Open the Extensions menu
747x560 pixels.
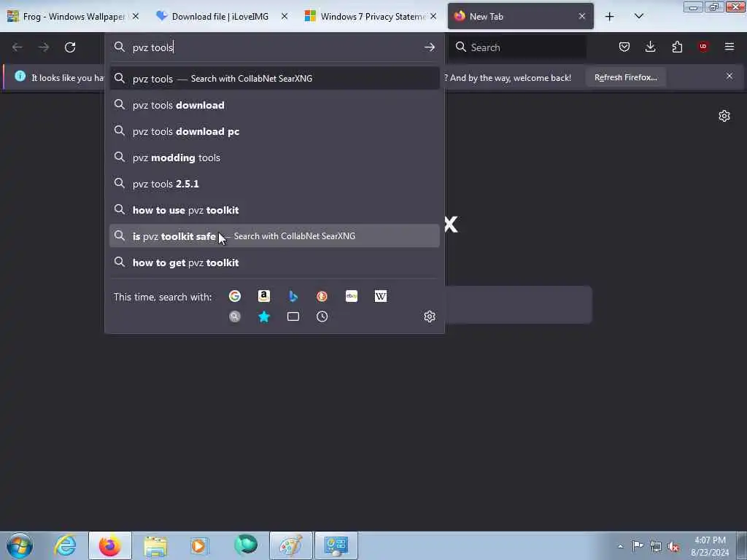(x=677, y=47)
